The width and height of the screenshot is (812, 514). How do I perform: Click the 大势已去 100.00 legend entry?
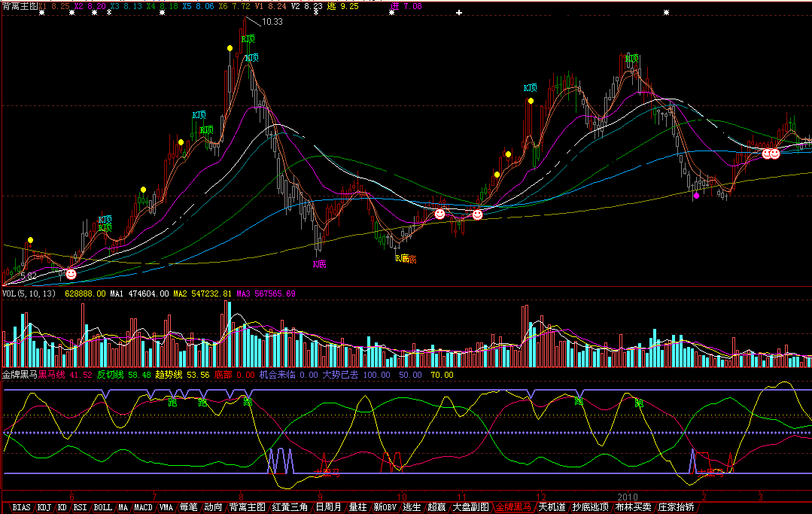pos(356,375)
